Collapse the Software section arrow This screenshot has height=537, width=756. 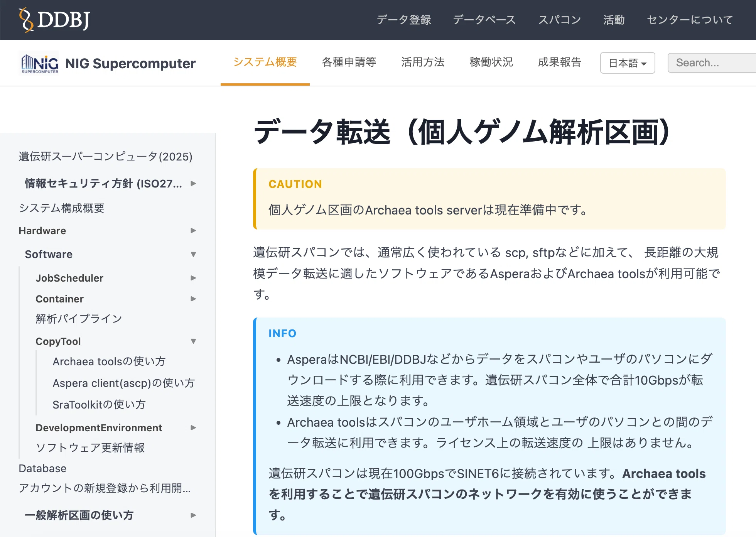tap(193, 254)
